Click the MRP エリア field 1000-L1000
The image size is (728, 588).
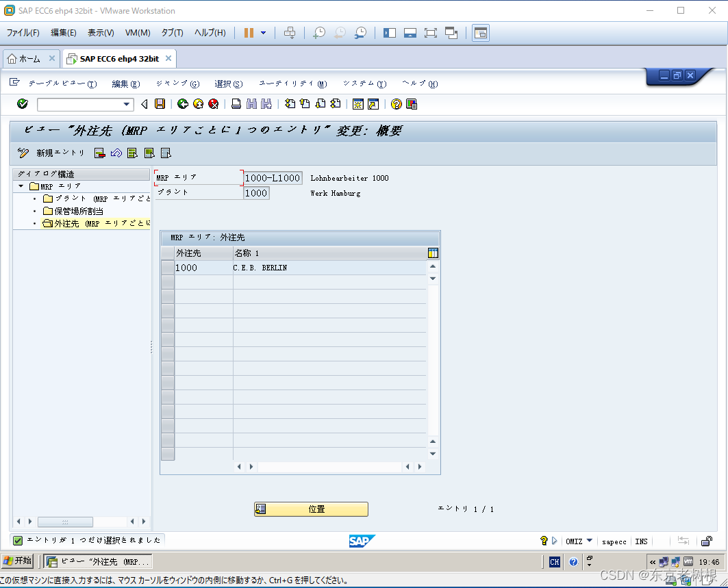(273, 178)
